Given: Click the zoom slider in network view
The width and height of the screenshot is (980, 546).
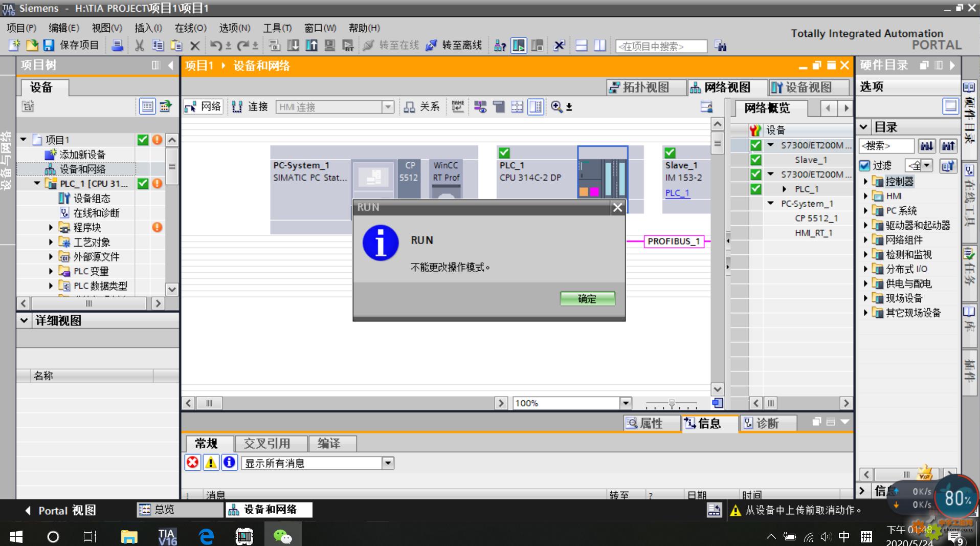Looking at the screenshot, I should point(672,403).
